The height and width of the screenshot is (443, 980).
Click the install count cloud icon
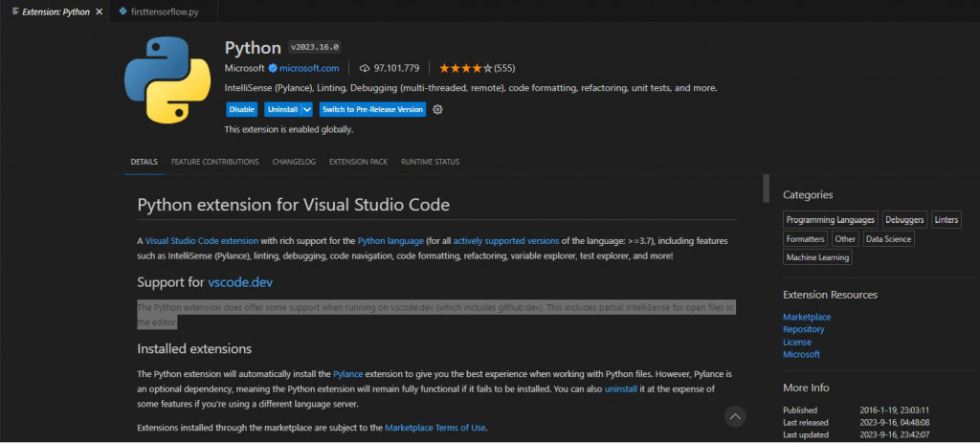coord(365,68)
